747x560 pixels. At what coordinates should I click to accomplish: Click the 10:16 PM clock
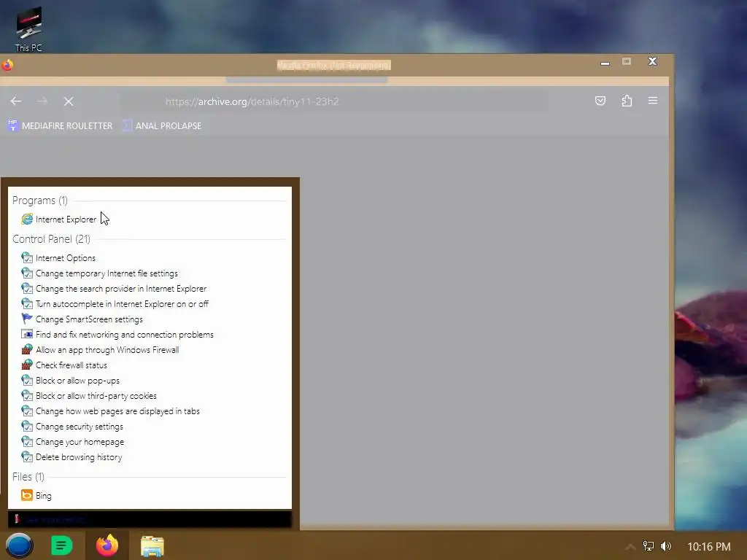pos(709,547)
